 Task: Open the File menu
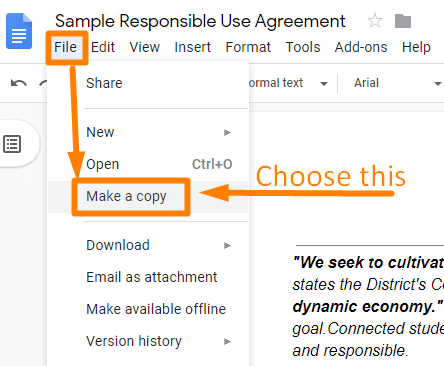click(x=66, y=47)
